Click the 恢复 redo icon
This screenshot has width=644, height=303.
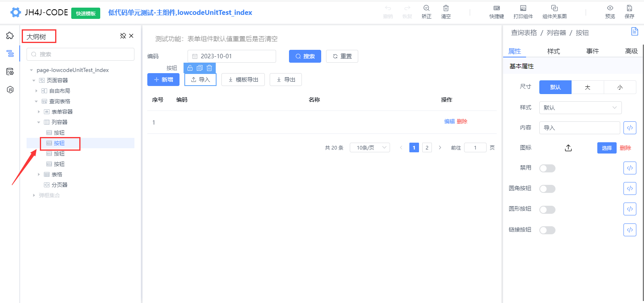tap(407, 8)
